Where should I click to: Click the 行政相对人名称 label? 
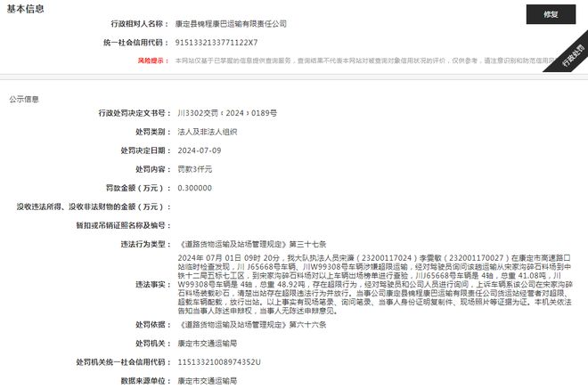coord(140,24)
